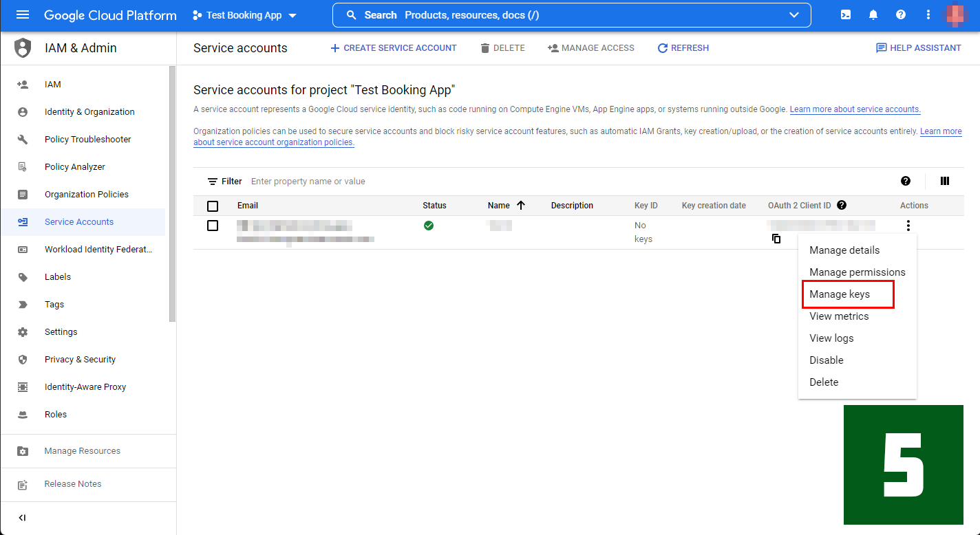Screen dimensions: 980x535
Task: Open Settings in sidebar
Action: coord(61,332)
